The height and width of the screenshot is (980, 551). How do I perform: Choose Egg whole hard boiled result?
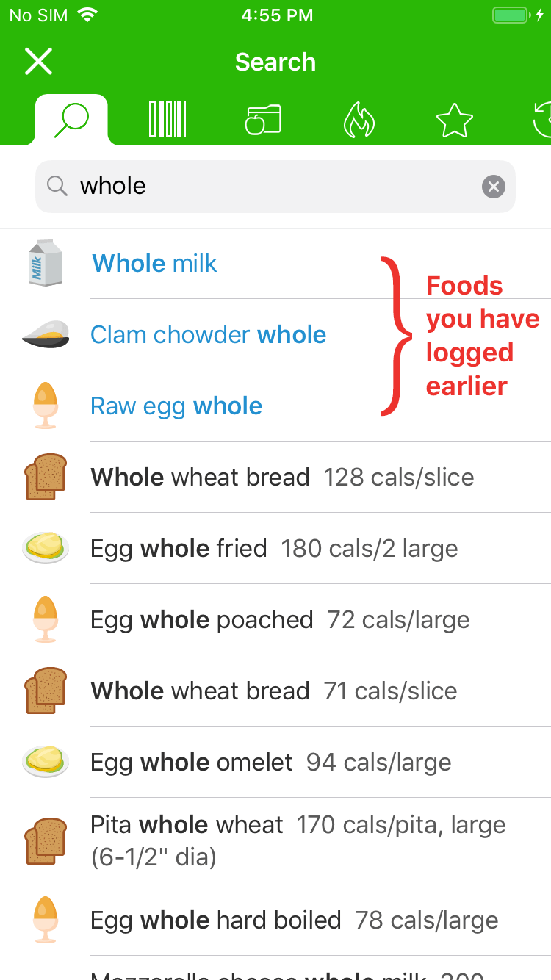[294, 920]
